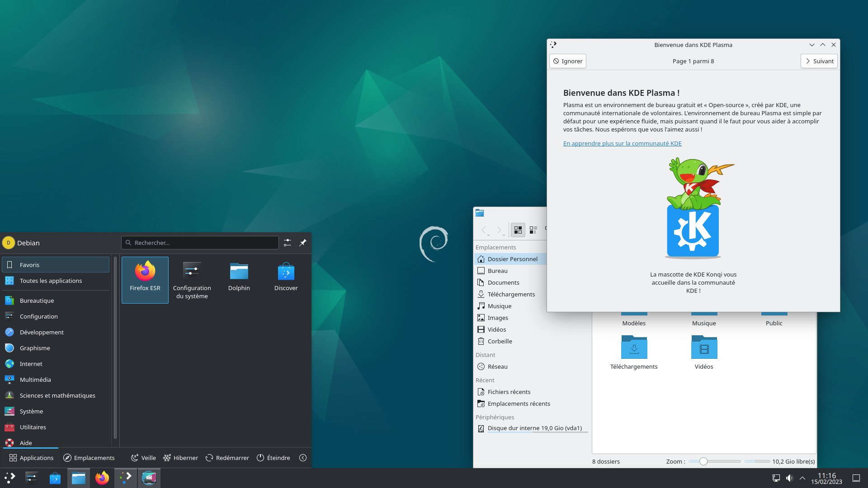The width and height of the screenshot is (868, 488).
Task: Click the network icon in system tray
Action: click(776, 478)
